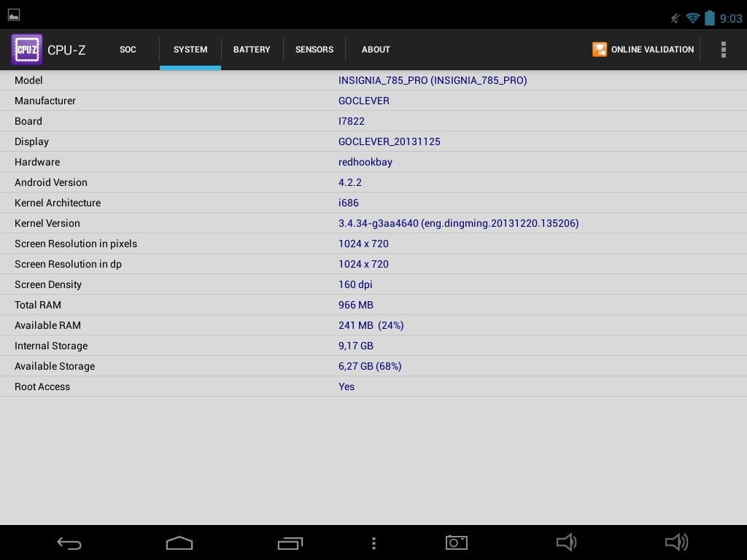
Task: Tap the picture notification icon in status bar
Action: [14, 15]
